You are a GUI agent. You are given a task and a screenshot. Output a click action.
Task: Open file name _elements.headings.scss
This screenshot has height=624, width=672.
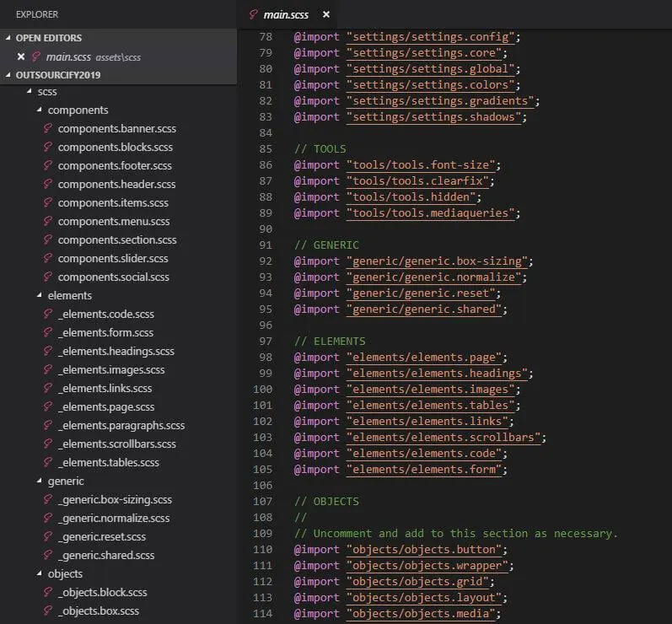116,352
